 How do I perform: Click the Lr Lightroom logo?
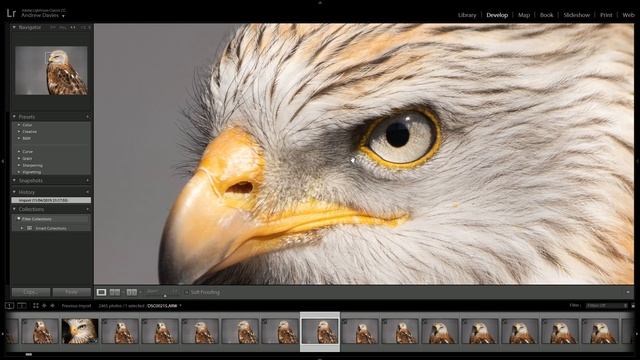(x=11, y=13)
